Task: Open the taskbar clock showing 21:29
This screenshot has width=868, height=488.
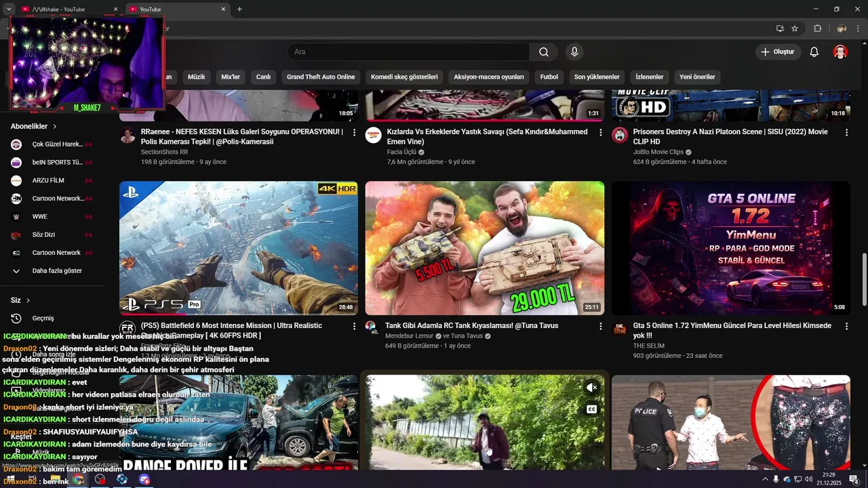Action: [x=829, y=479]
